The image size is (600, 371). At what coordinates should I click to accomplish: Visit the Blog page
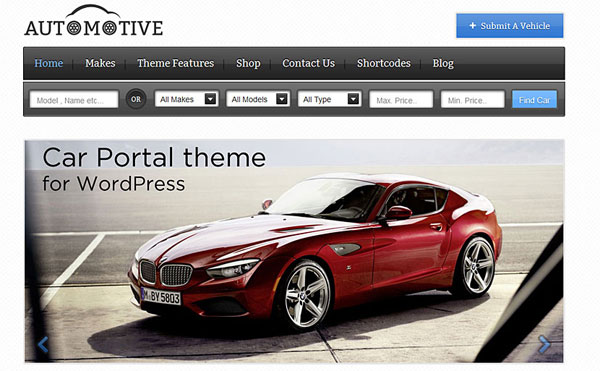[x=443, y=63]
